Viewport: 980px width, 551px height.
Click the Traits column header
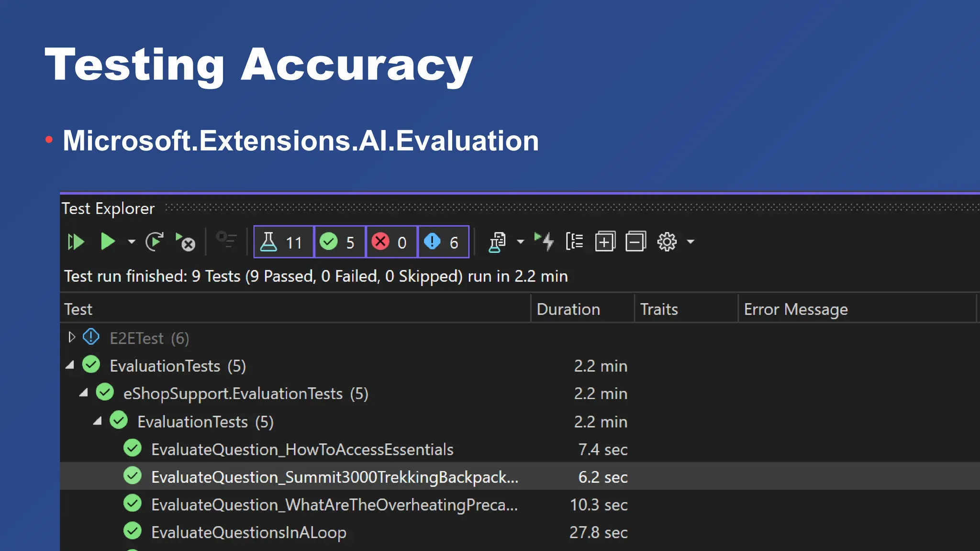pyautogui.click(x=687, y=309)
